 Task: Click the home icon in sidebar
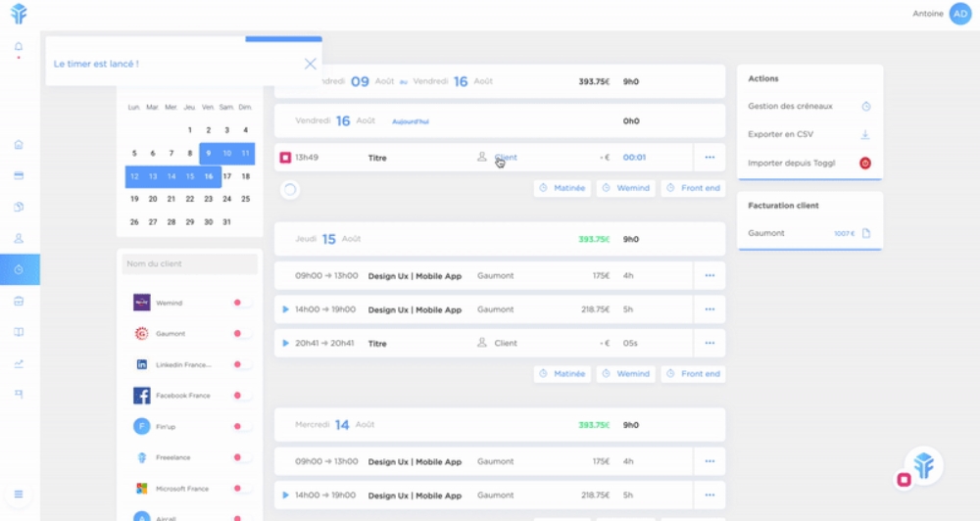click(x=19, y=145)
